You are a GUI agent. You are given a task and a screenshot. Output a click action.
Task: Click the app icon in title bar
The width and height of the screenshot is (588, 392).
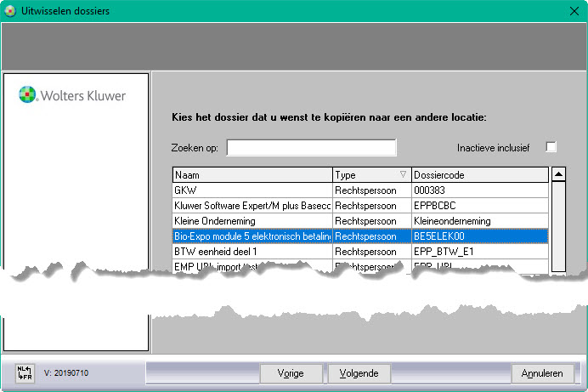click(11, 11)
